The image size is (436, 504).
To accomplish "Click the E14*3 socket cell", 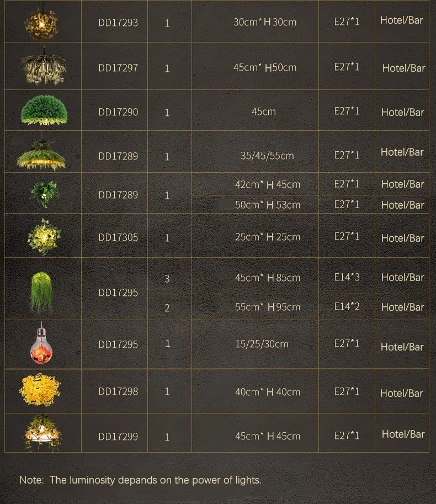I will tap(347, 277).
